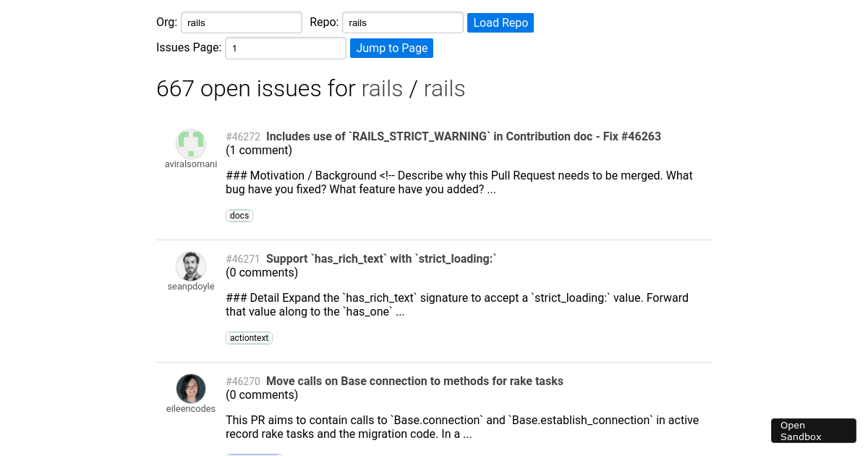The height and width of the screenshot is (456, 868).
Task: Click seanpdoyle's avatar photo
Action: (191, 266)
